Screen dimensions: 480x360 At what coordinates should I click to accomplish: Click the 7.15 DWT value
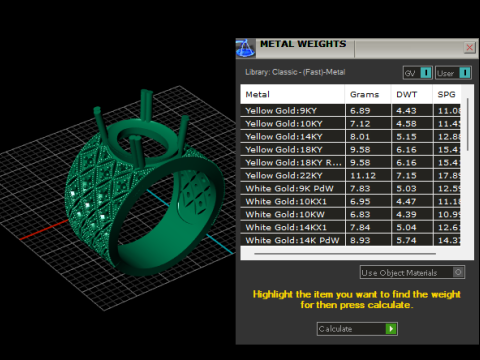pos(406,176)
